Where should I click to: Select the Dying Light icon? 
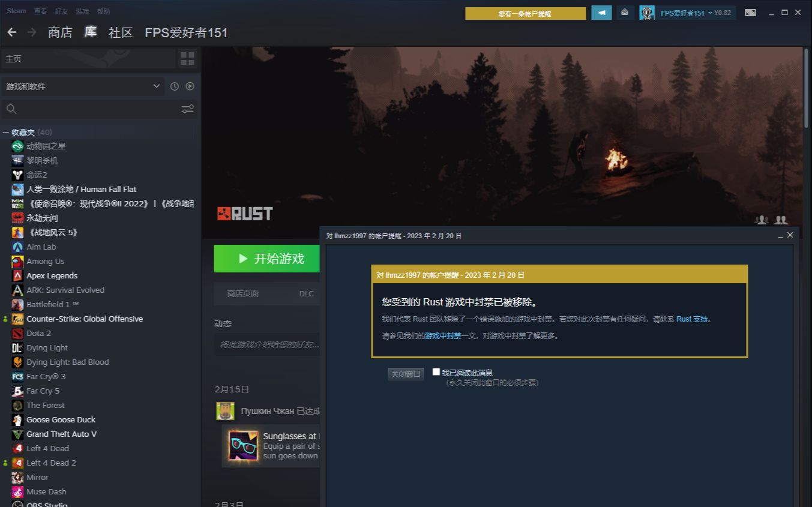pos(17,347)
